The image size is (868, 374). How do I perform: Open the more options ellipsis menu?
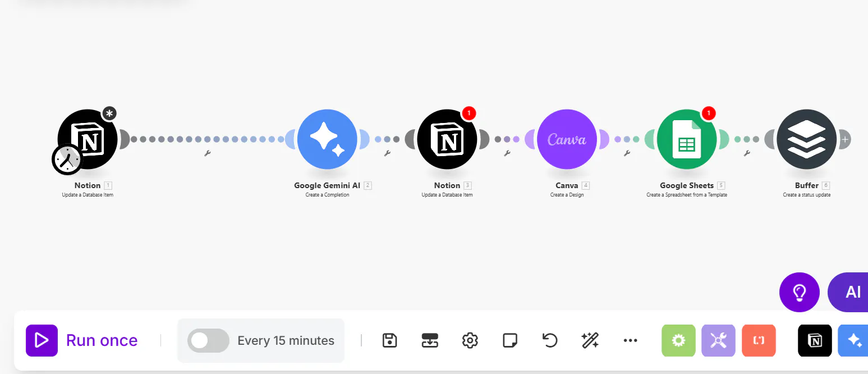[x=631, y=340]
